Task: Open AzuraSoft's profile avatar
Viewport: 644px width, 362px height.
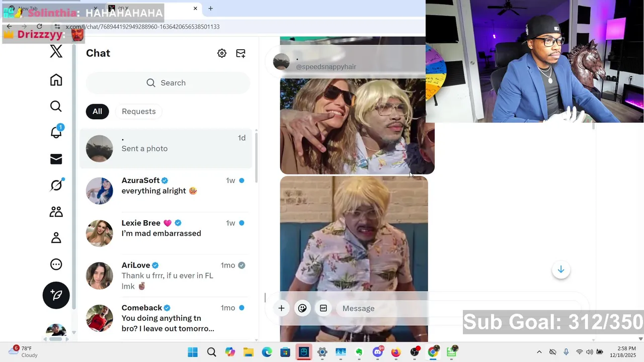Action: click(100, 191)
